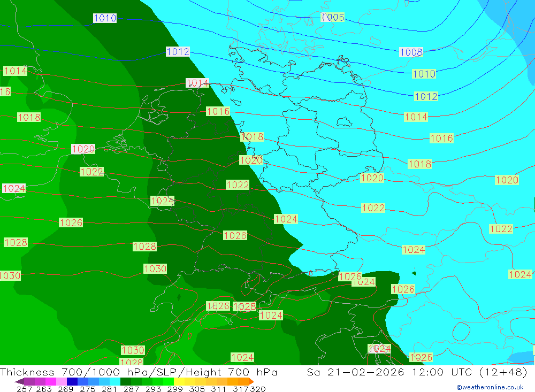Image resolution: width=535 pixels, height=392 pixels.
Task: Click the legend value 293
Action: click(x=153, y=389)
